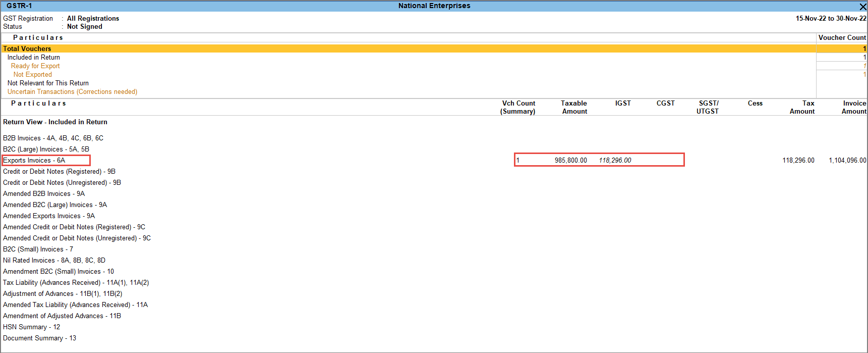Click the IGST column header
Viewport: 868px width, 353px height.
coord(623,103)
